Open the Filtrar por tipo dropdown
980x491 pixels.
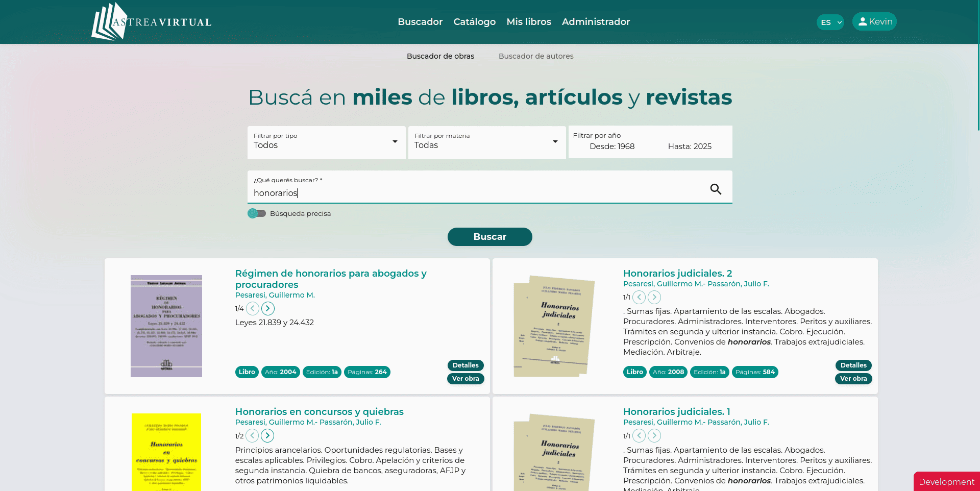[x=327, y=142]
